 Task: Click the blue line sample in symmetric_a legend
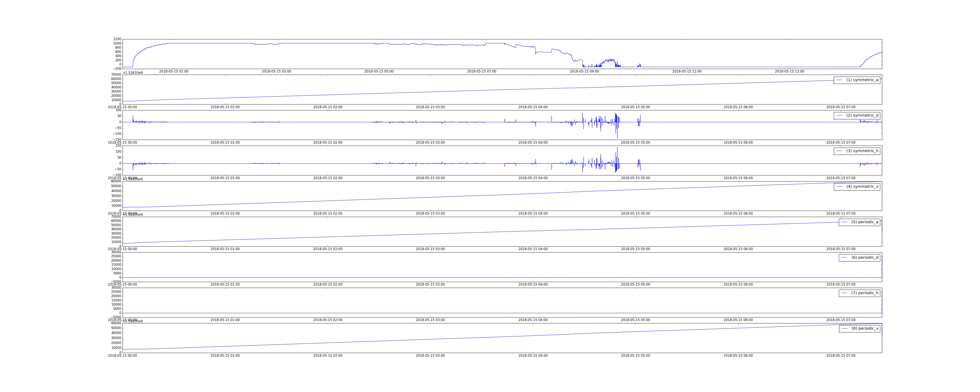tap(839, 80)
